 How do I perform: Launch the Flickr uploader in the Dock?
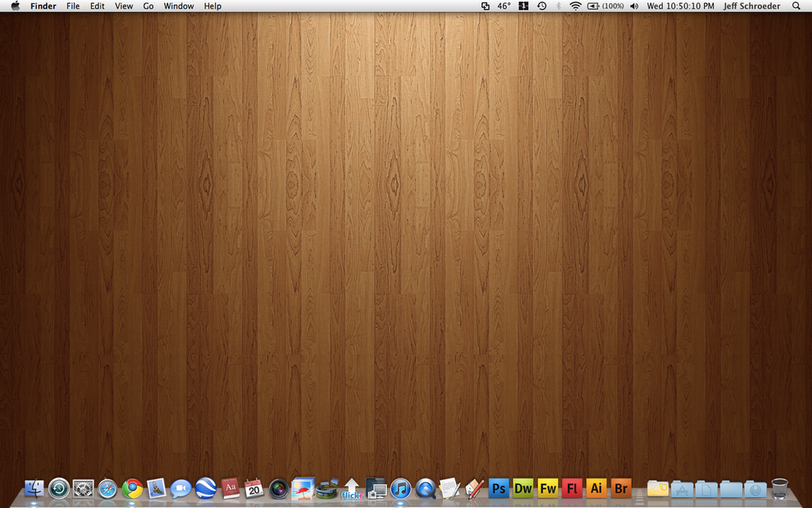pos(351,488)
